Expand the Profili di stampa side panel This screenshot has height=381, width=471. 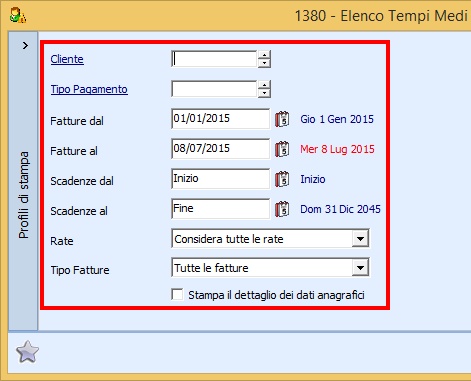pos(25,45)
